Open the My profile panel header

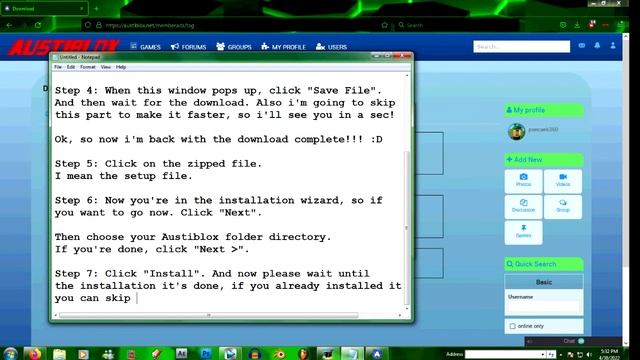pos(544,110)
